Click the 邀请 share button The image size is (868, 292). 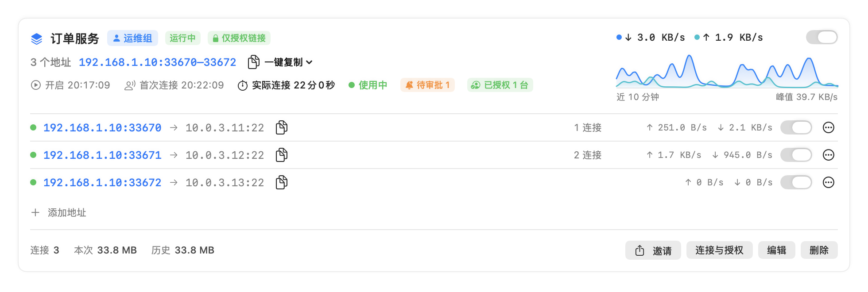point(653,250)
